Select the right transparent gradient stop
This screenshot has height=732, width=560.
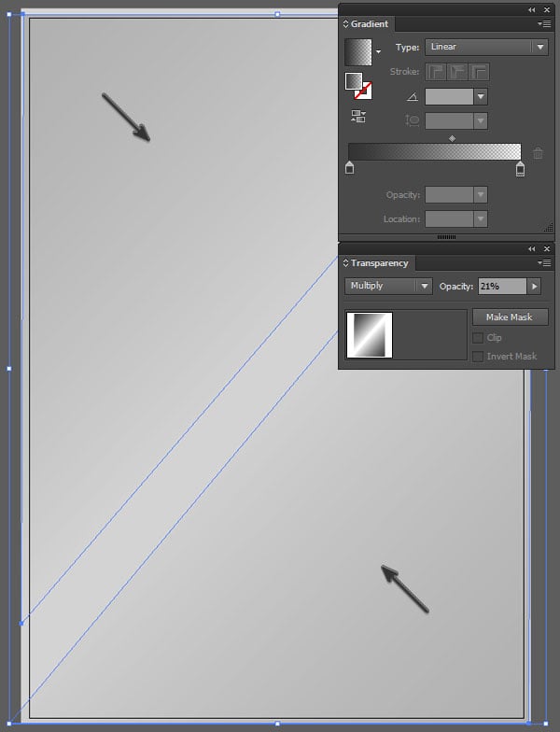click(520, 169)
